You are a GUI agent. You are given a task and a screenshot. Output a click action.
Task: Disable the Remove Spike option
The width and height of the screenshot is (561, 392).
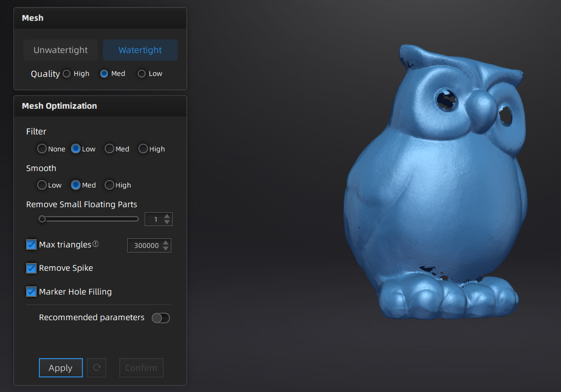point(31,268)
